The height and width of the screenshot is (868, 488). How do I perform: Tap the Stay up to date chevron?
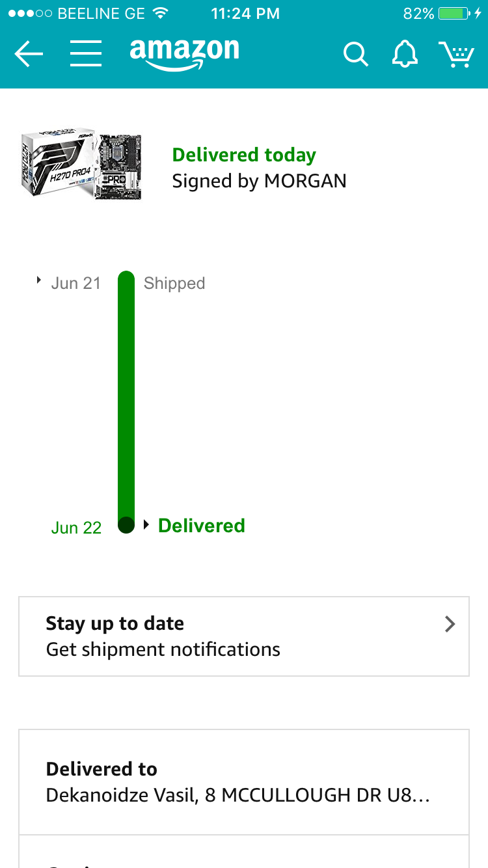(x=449, y=624)
